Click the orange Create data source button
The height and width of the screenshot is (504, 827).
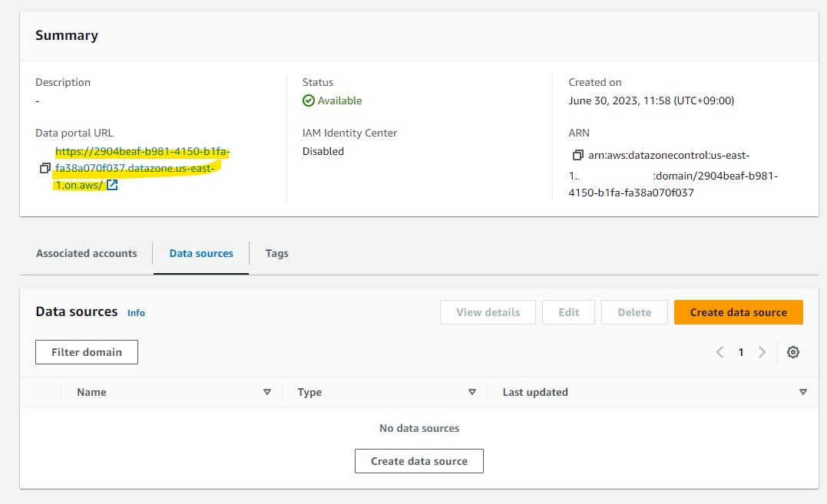[x=739, y=312]
